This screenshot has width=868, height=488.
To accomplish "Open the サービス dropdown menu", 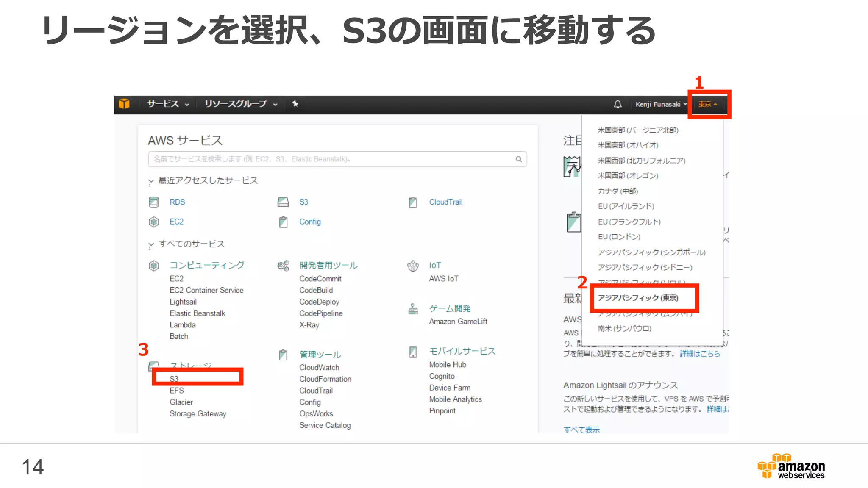I will [x=168, y=104].
